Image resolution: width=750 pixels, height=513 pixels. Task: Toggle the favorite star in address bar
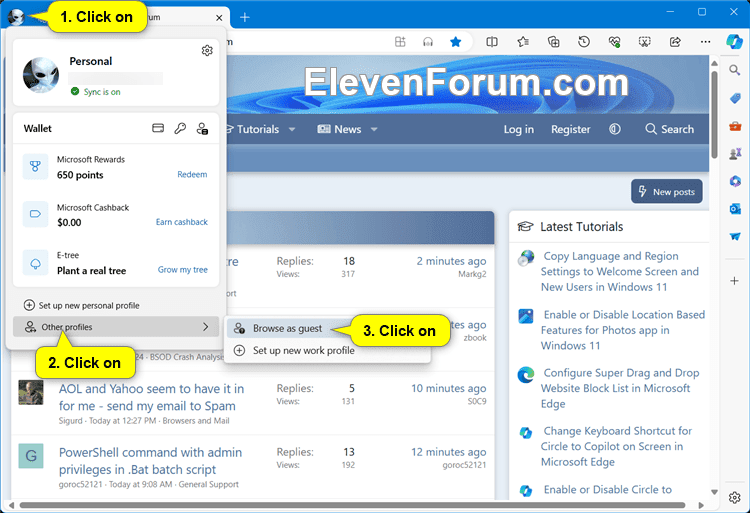(x=455, y=42)
